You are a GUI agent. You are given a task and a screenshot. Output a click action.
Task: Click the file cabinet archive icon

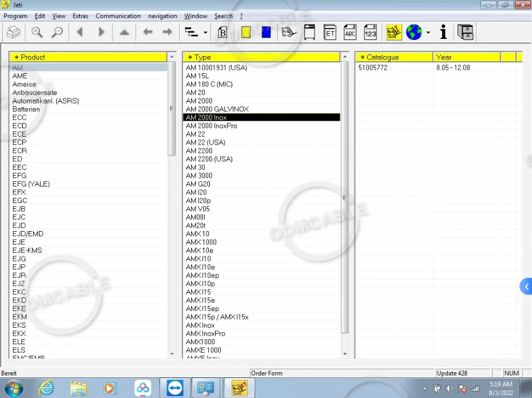[466, 33]
